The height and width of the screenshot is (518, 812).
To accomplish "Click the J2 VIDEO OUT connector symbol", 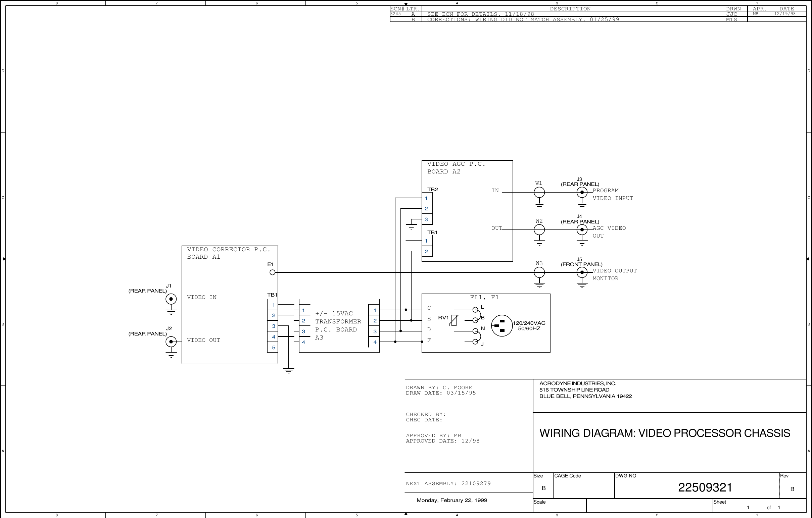I will click(x=171, y=342).
